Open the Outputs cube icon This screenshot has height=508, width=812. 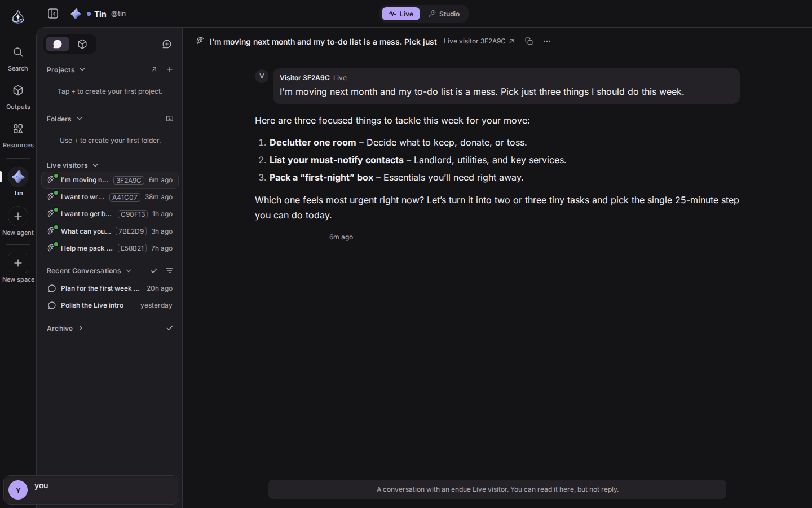coord(18,97)
